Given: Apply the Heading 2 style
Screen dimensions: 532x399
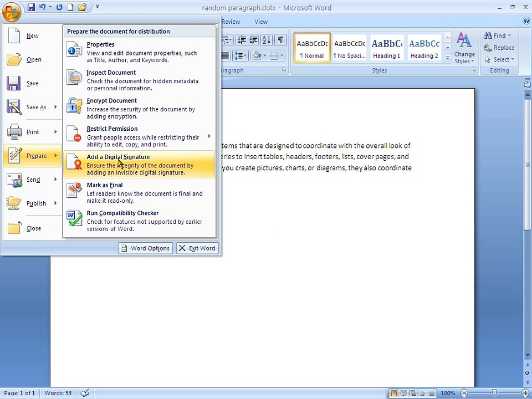Looking at the screenshot, I should point(424,48).
